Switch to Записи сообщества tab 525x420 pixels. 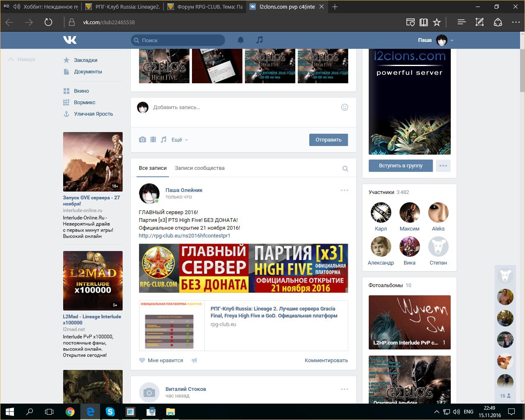click(199, 168)
